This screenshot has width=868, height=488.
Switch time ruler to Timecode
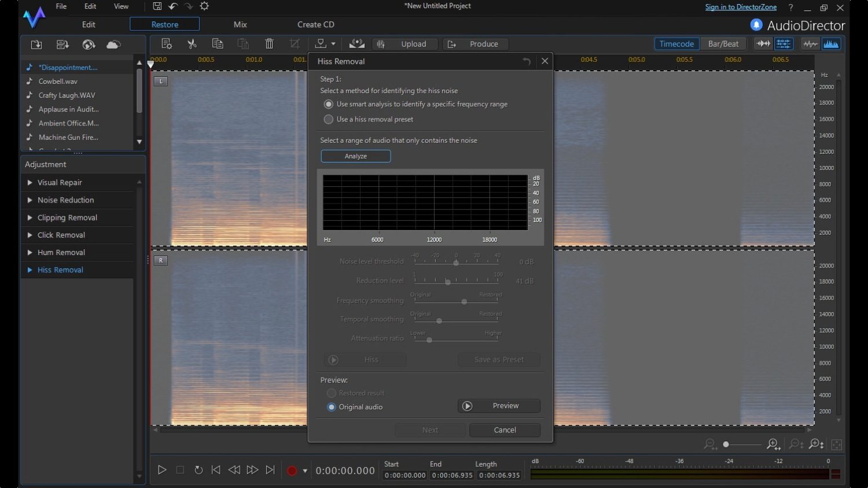click(676, 44)
